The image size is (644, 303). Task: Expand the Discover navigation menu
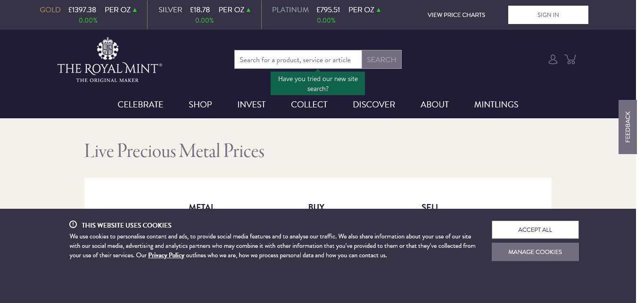pyautogui.click(x=374, y=105)
